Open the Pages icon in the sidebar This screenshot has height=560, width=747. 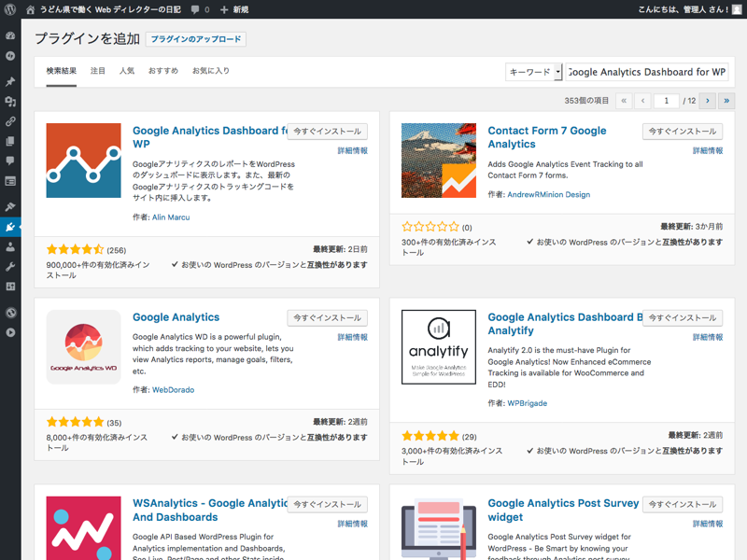10,142
